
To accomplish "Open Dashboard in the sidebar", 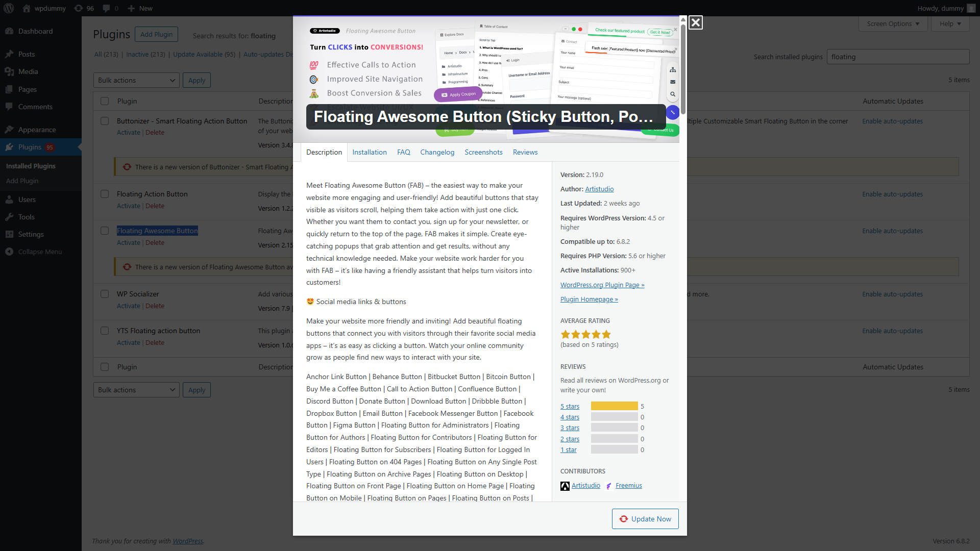I will pyautogui.click(x=35, y=31).
